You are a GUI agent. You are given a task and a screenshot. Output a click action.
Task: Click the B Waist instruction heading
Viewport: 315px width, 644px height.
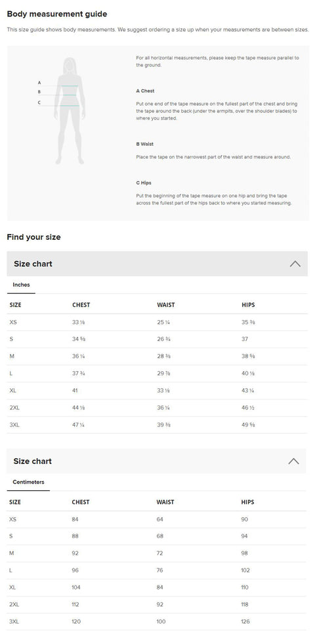click(145, 144)
